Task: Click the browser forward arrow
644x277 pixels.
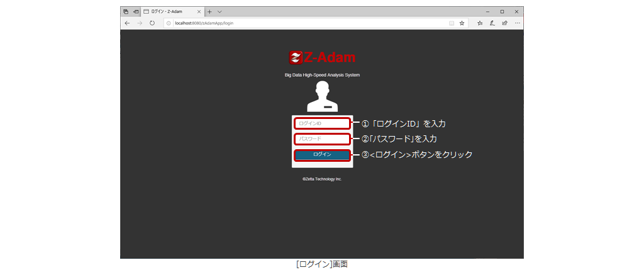Action: [140, 23]
